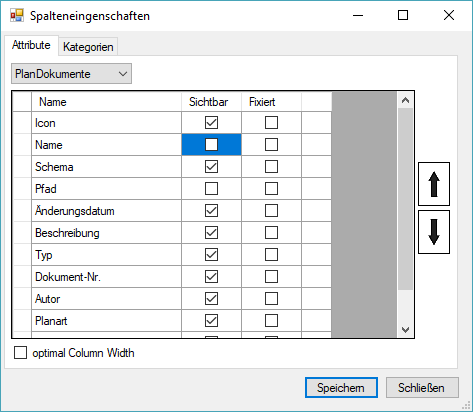Enable Fixiert for Autor row
This screenshot has height=412, width=473.
coord(271,299)
